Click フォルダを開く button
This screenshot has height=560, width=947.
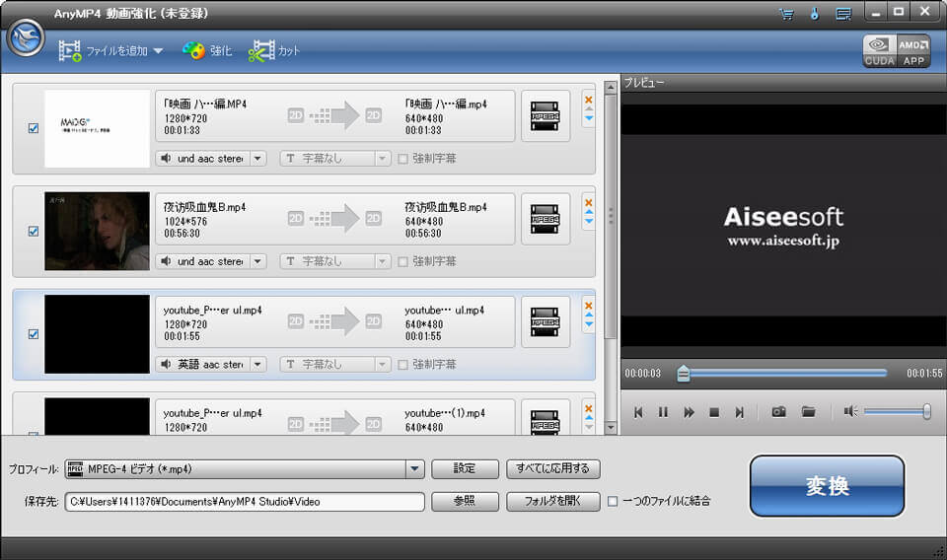(552, 501)
